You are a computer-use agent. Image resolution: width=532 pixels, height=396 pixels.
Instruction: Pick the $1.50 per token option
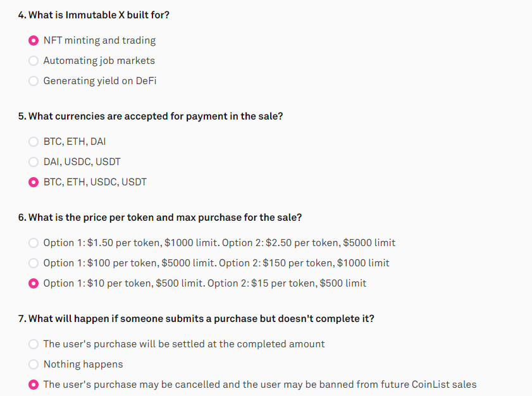click(x=34, y=243)
